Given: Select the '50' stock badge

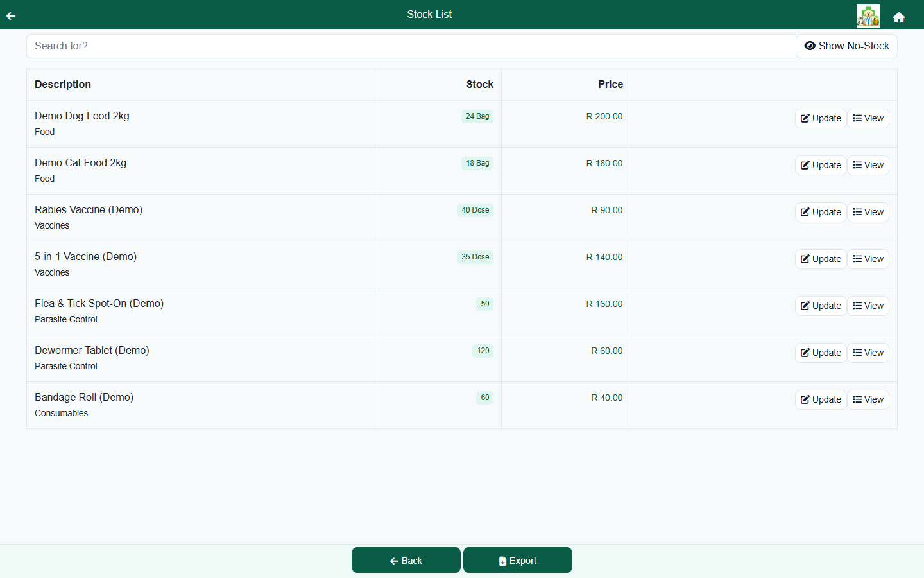Looking at the screenshot, I should point(485,304).
